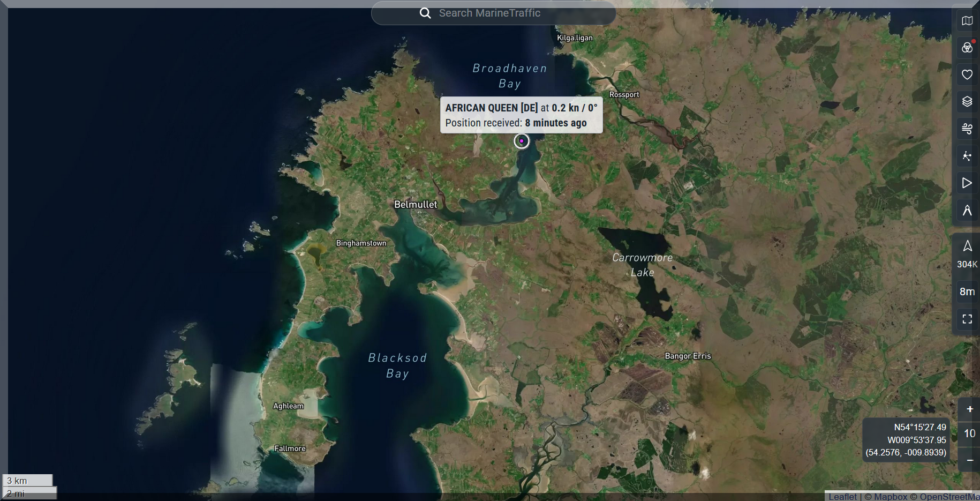Zoom out with the minus button

coord(969,460)
